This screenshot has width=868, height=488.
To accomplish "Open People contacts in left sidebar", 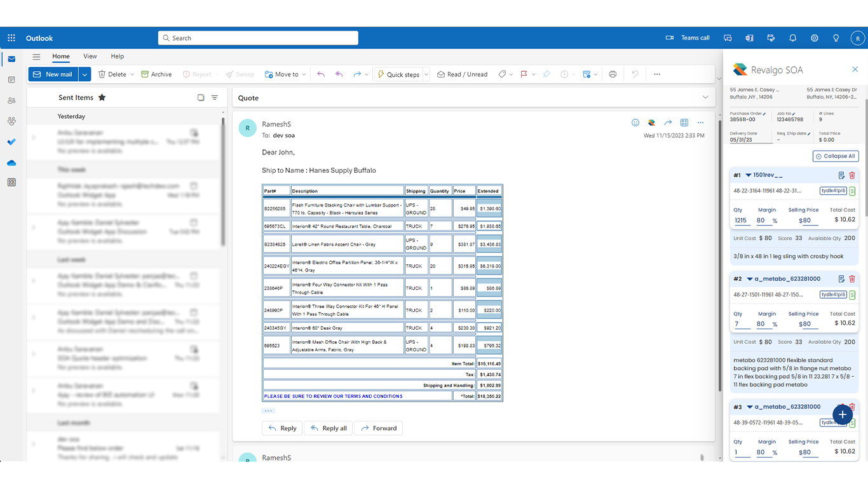I will tap(11, 100).
